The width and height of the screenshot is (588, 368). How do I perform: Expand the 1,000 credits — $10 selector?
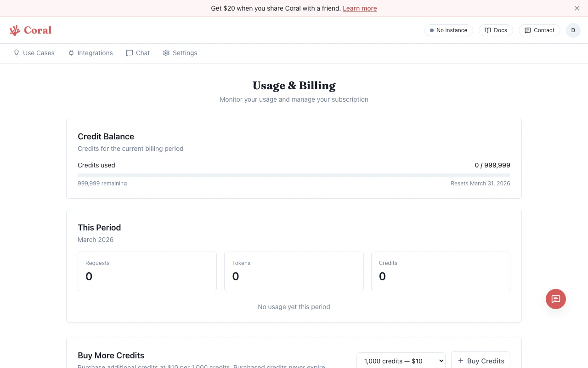pos(401,361)
